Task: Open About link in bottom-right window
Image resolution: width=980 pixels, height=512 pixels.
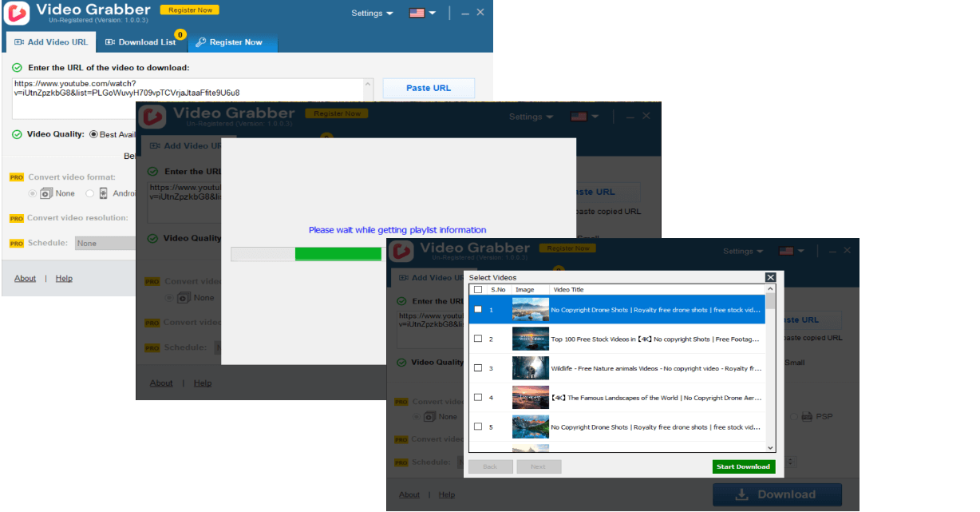Action: [x=409, y=494]
